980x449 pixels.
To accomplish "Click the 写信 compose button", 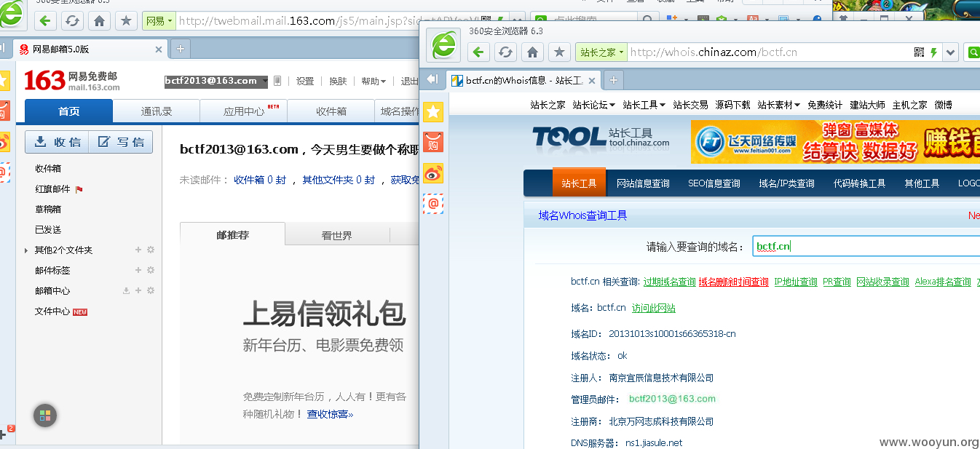I will (121, 142).
